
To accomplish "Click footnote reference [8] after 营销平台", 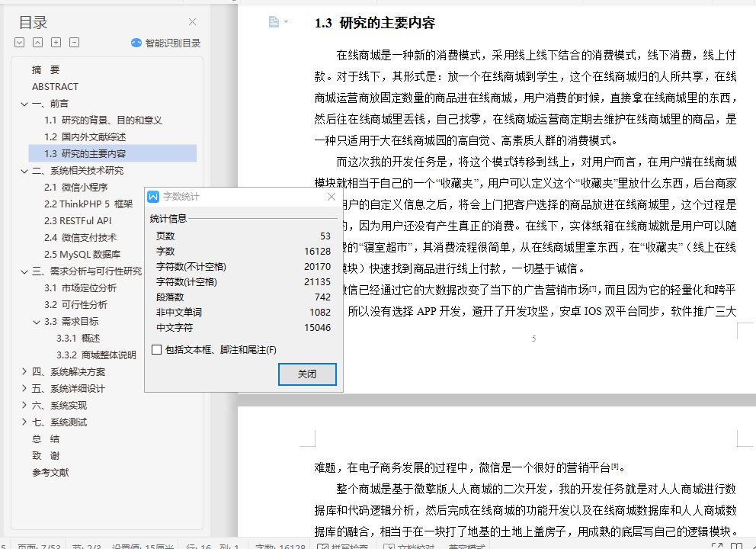I will pyautogui.click(x=615, y=466).
